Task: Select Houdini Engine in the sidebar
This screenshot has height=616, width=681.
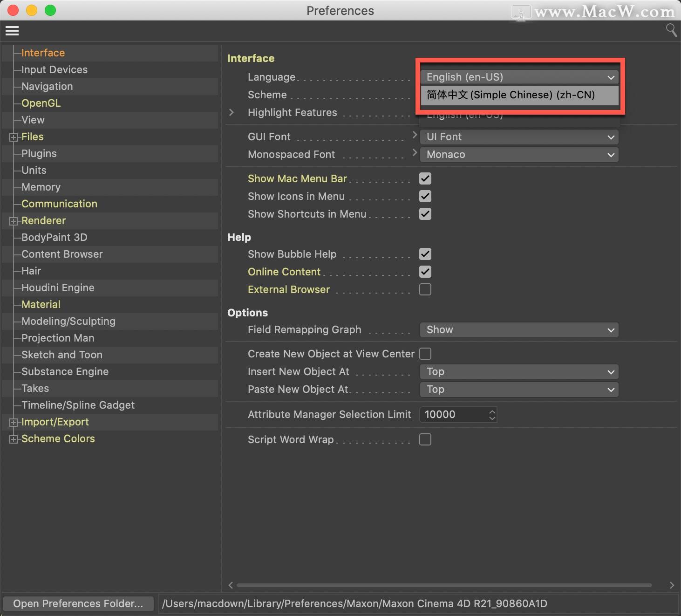Action: click(58, 287)
